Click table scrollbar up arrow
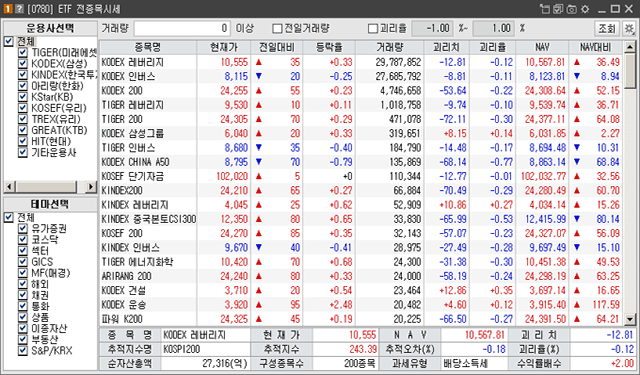The width and height of the screenshot is (640, 375). 630,47
